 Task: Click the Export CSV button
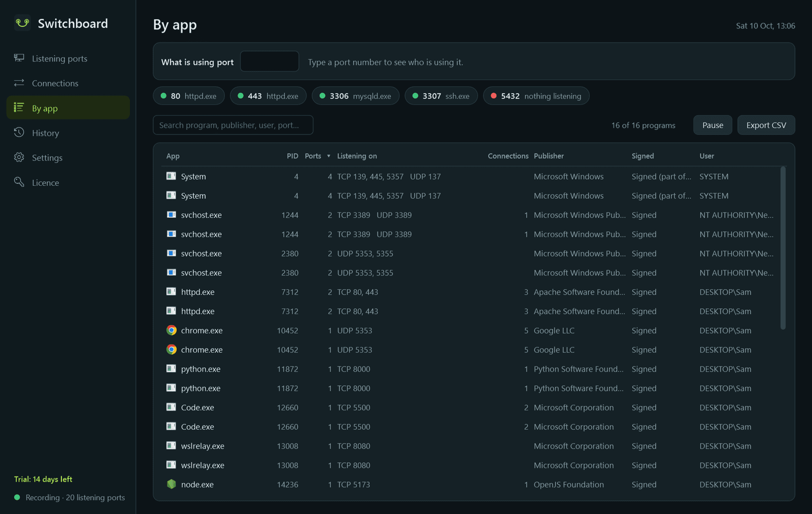point(766,125)
